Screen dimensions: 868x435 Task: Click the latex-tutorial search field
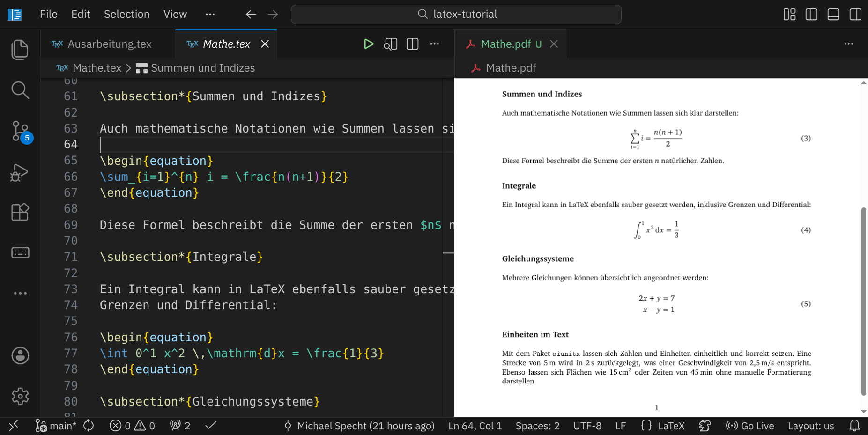pos(456,15)
